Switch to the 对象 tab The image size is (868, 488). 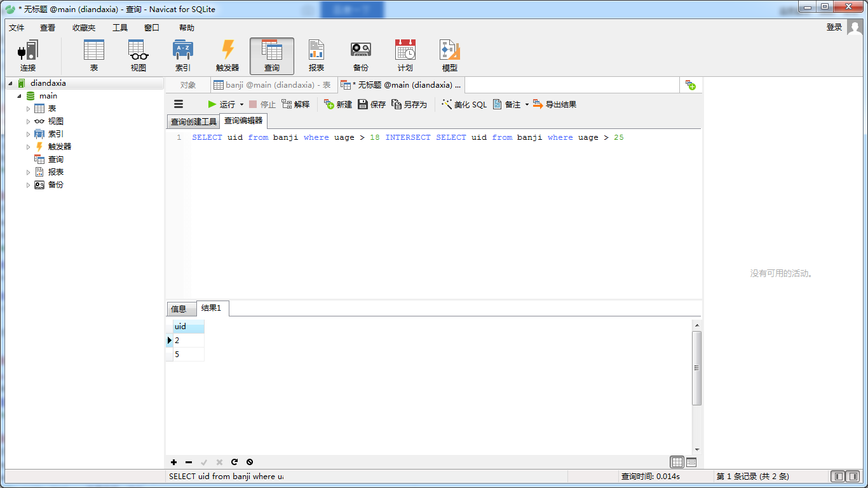(188, 85)
